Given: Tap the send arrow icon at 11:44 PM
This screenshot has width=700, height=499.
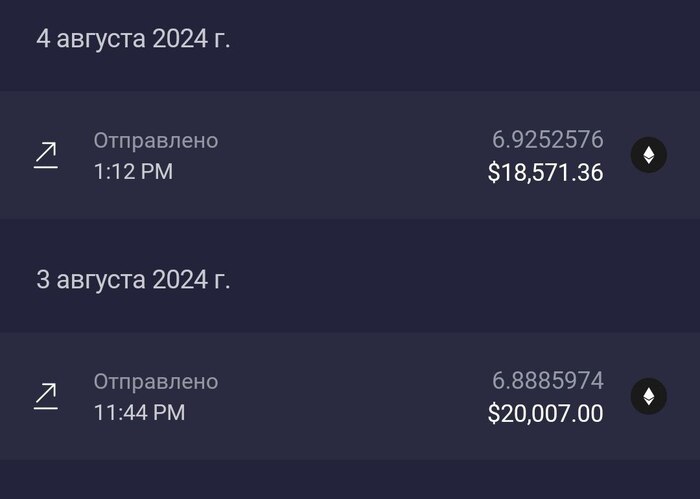Looking at the screenshot, I should 46,396.
